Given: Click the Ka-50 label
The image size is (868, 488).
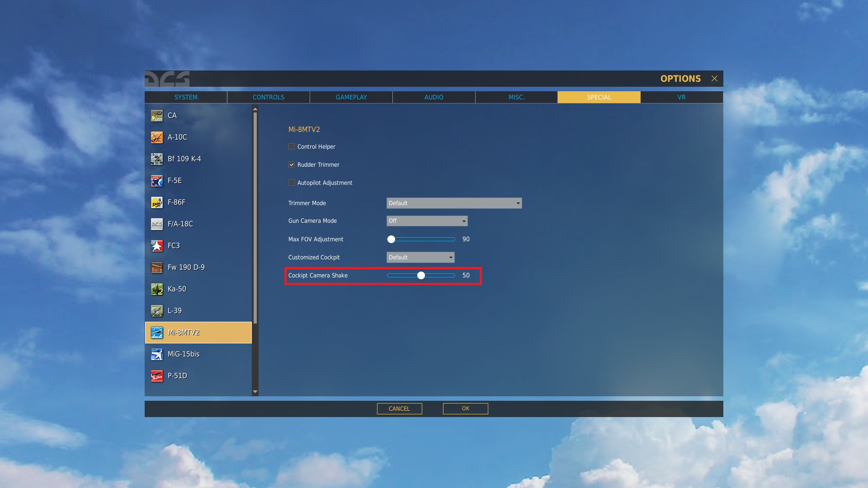Looking at the screenshot, I should click(x=177, y=289).
